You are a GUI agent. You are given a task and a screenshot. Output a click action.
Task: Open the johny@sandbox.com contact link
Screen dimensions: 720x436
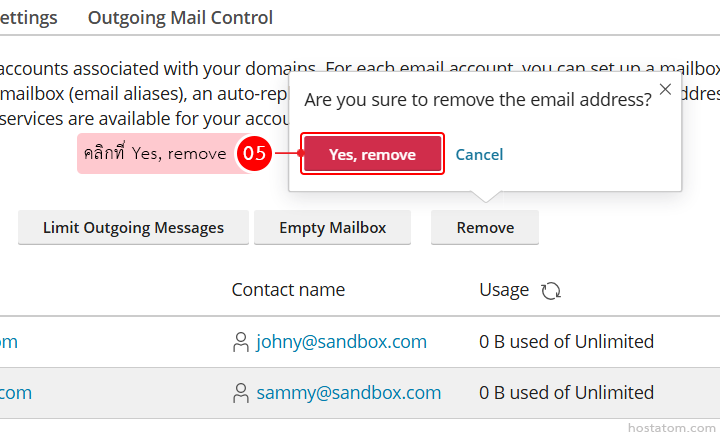pyautogui.click(x=341, y=342)
